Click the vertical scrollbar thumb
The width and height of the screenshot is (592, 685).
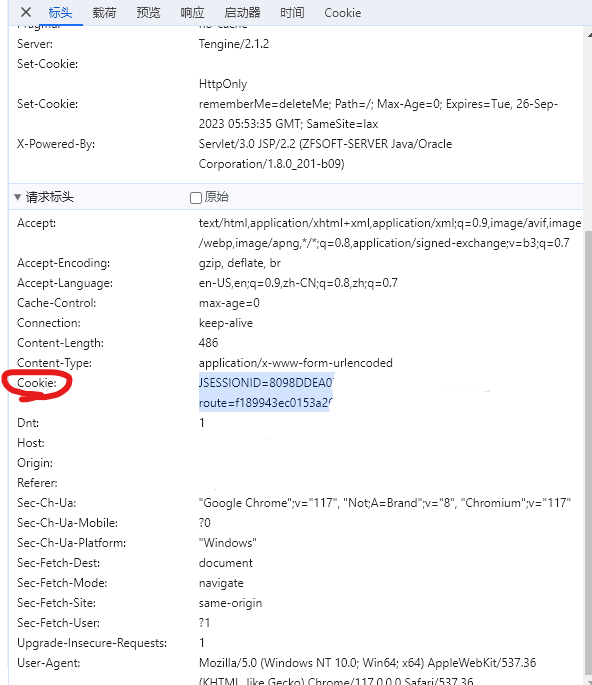pyautogui.click(x=588, y=450)
